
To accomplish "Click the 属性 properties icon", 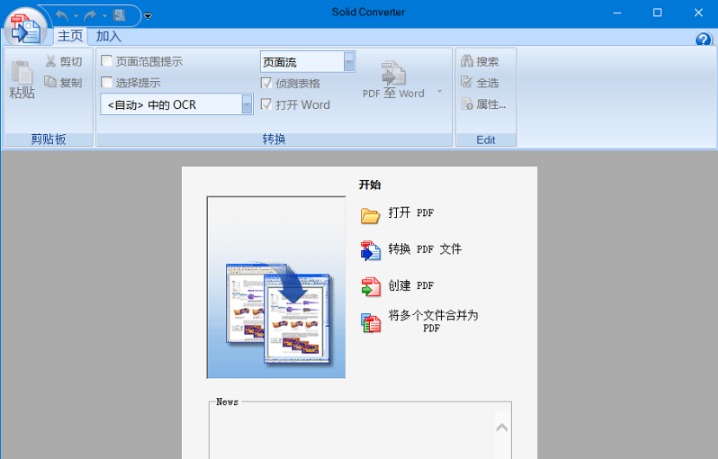I will pos(467,104).
